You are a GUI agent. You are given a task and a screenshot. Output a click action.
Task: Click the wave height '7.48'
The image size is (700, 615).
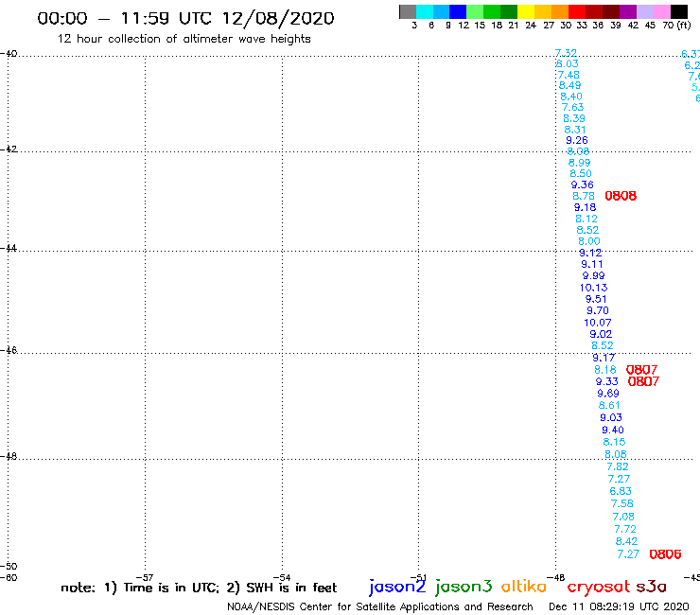pyautogui.click(x=569, y=75)
